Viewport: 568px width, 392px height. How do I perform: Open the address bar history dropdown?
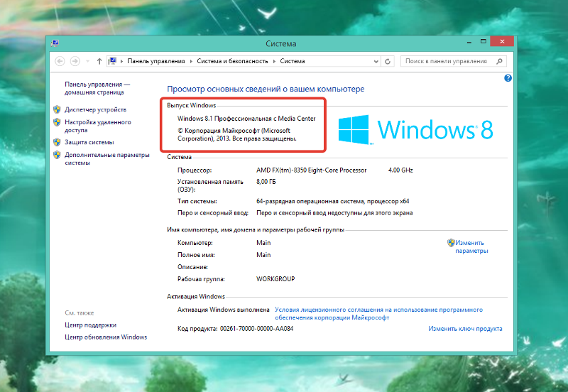point(376,62)
